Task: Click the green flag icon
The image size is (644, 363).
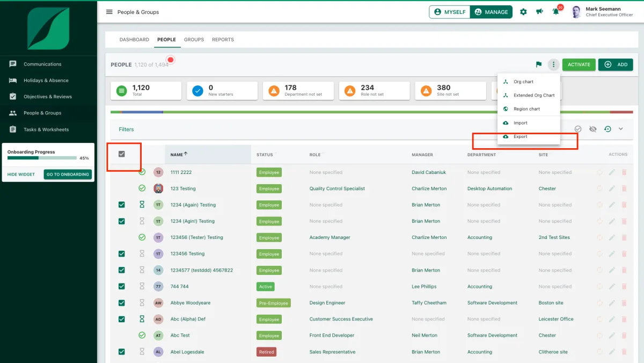Action: click(x=539, y=64)
